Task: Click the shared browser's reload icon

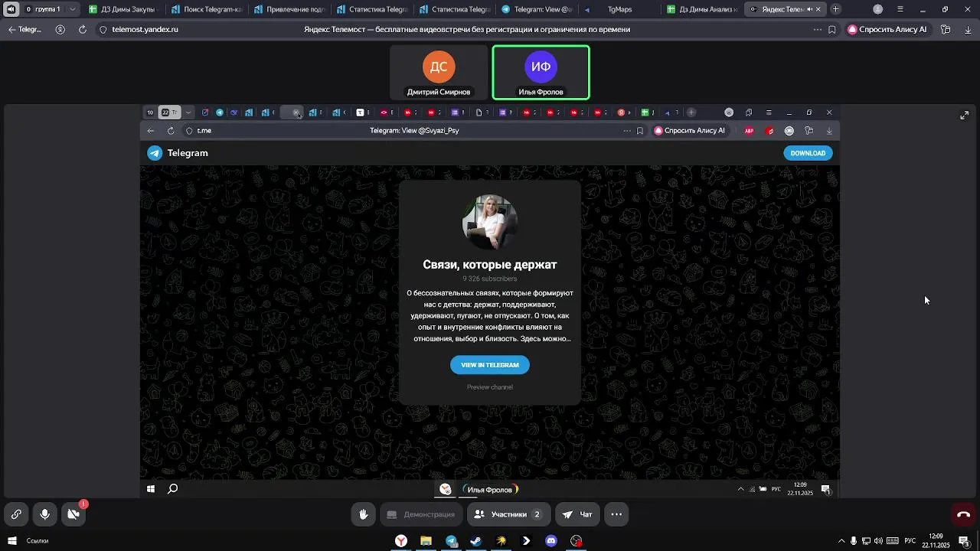Action: tap(171, 131)
